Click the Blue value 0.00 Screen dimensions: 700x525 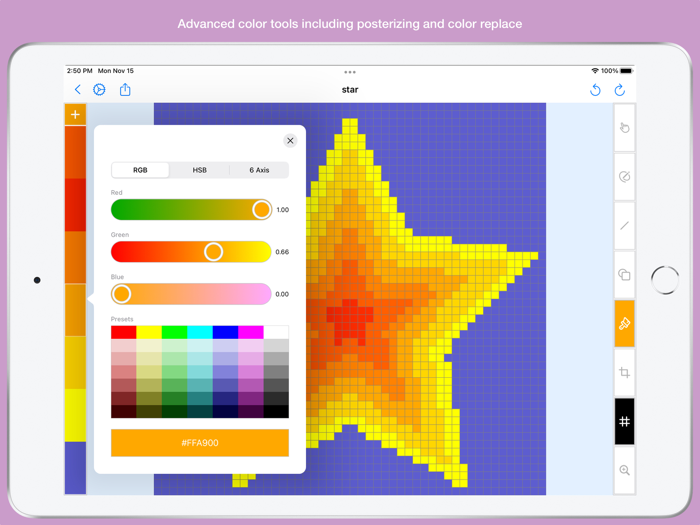pyautogui.click(x=282, y=294)
